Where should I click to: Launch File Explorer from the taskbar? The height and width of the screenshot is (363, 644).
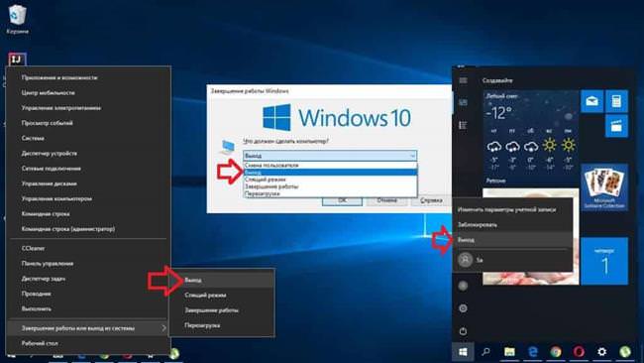click(509, 352)
